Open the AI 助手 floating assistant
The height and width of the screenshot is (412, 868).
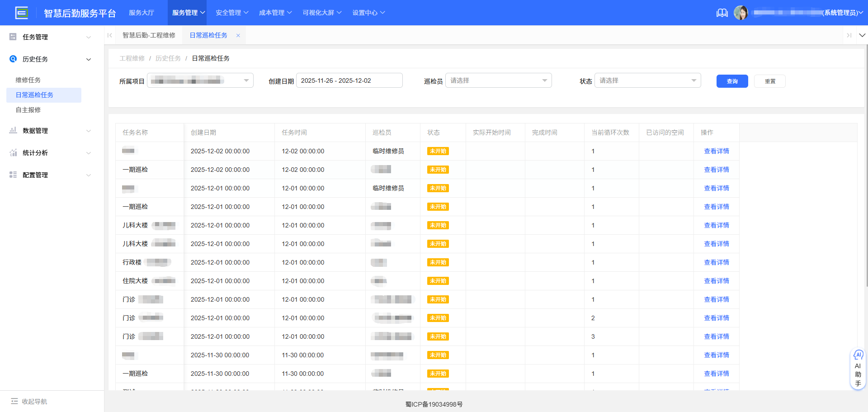858,369
